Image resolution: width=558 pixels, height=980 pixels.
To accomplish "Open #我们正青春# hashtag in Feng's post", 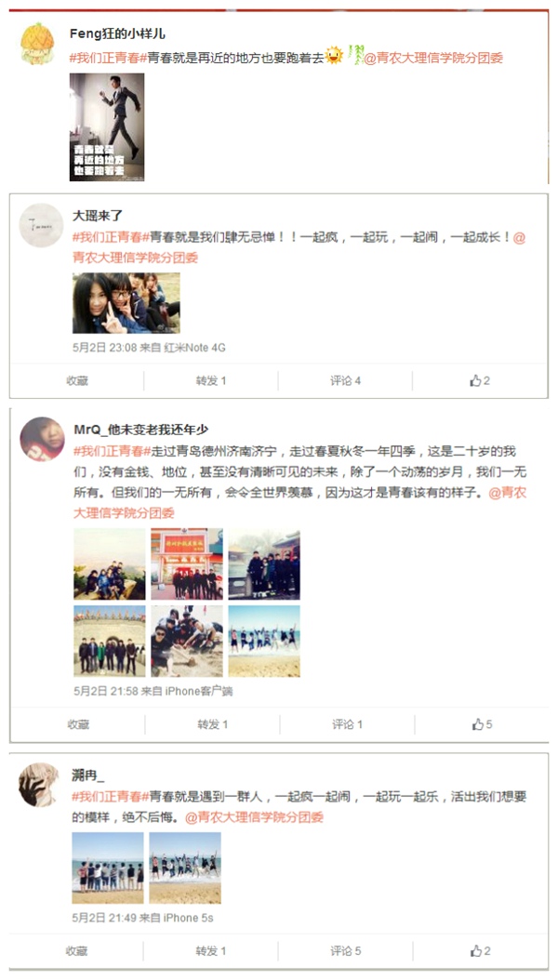I will (x=108, y=59).
